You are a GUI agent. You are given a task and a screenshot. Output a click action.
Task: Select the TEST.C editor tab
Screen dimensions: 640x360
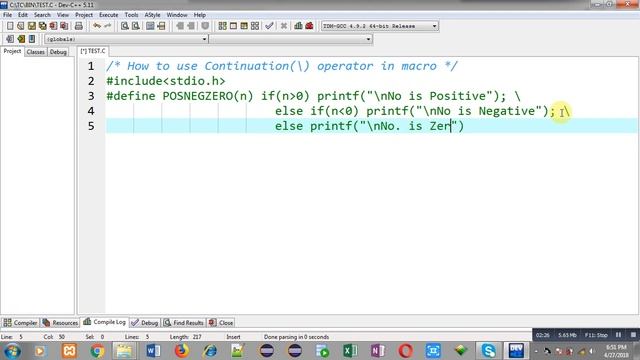pos(93,51)
